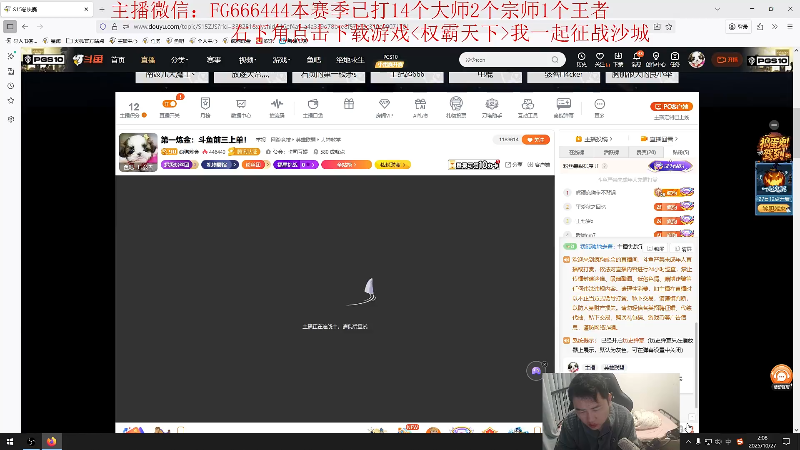Image resolution: width=800 pixels, height=450 pixels.
Task: Open the taskbar notification center icon
Action: pos(787,441)
